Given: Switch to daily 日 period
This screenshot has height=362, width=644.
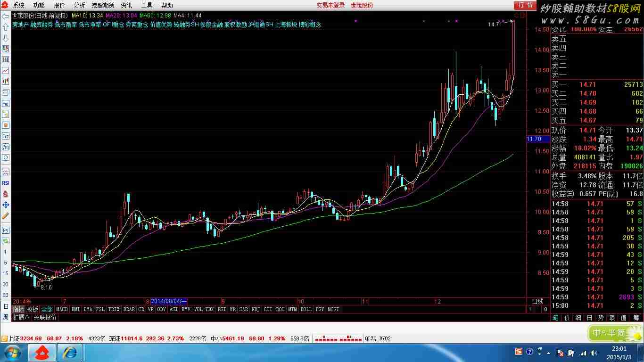Looking at the screenshot, I should (6, 306).
